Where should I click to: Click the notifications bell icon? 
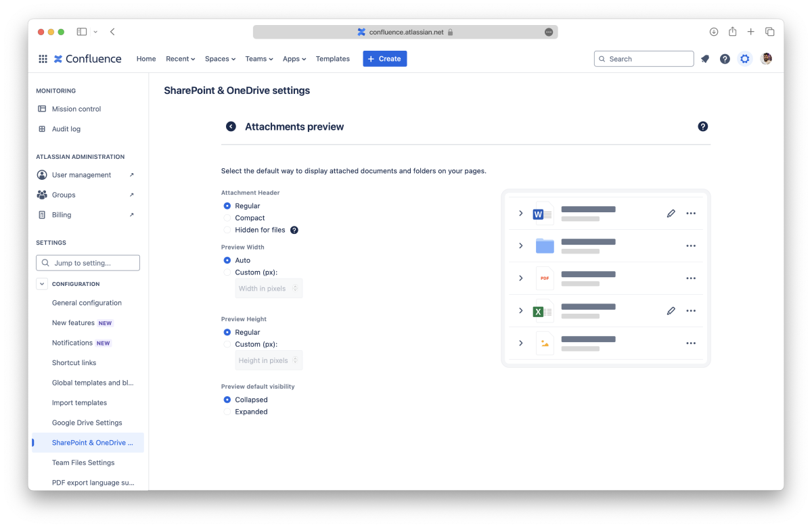[705, 59]
